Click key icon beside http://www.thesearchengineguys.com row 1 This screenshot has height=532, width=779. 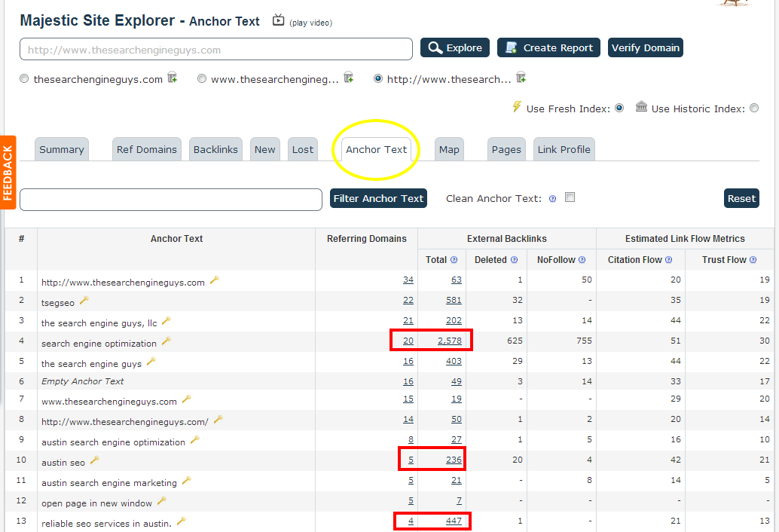215,280
